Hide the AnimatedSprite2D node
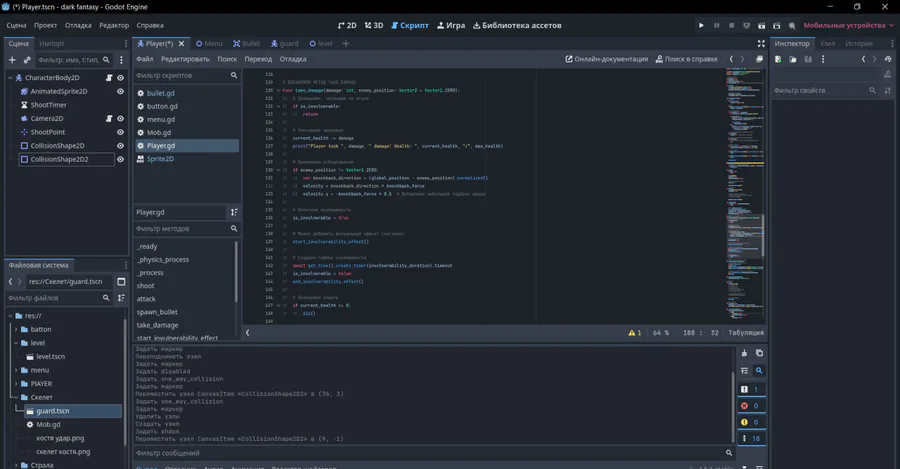The height and width of the screenshot is (469, 900). click(x=121, y=91)
